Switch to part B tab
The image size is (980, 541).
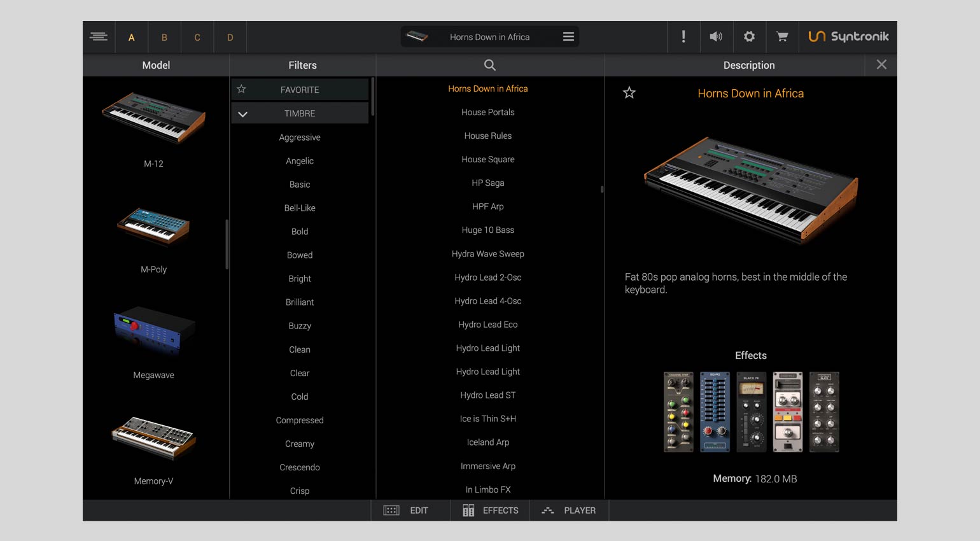coord(164,37)
